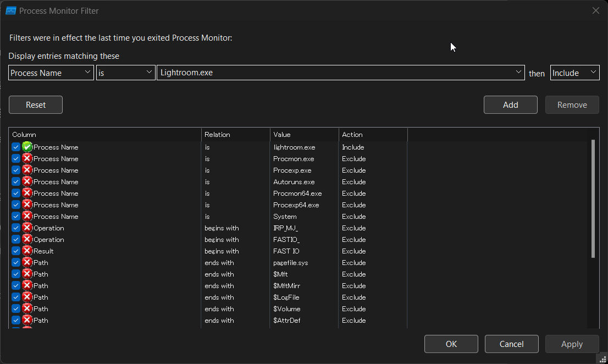The image size is (608, 364).
Task: Click the red exclude icon for $Mft row
Action: pos(27,274)
